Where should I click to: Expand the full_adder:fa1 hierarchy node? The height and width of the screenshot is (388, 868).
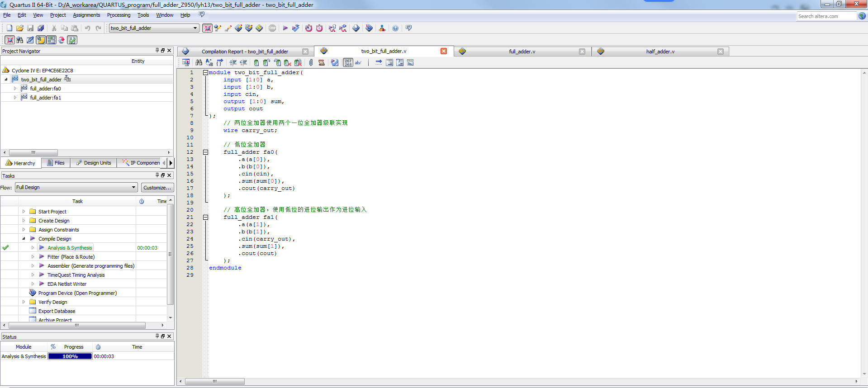(15, 98)
